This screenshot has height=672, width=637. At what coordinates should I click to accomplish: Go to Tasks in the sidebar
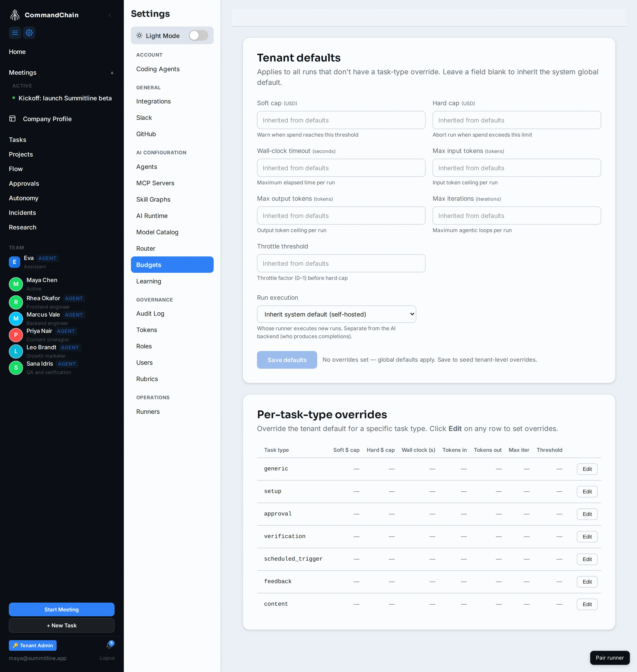18,140
